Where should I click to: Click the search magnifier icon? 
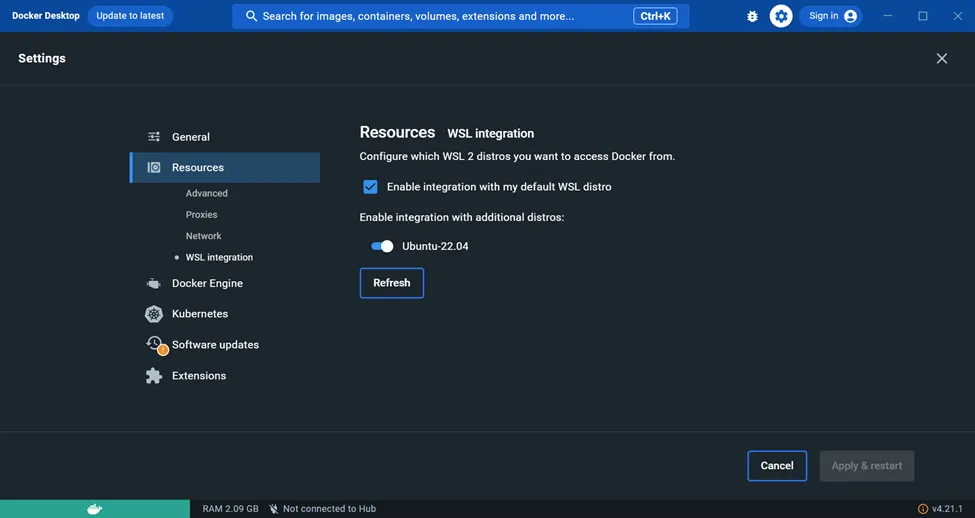tap(251, 16)
